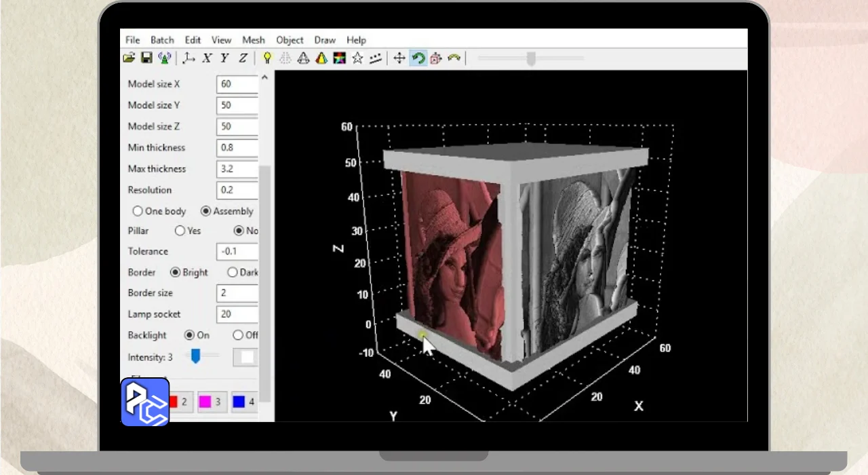Click the Intensity slider handle
The image size is (868, 475).
tap(195, 356)
